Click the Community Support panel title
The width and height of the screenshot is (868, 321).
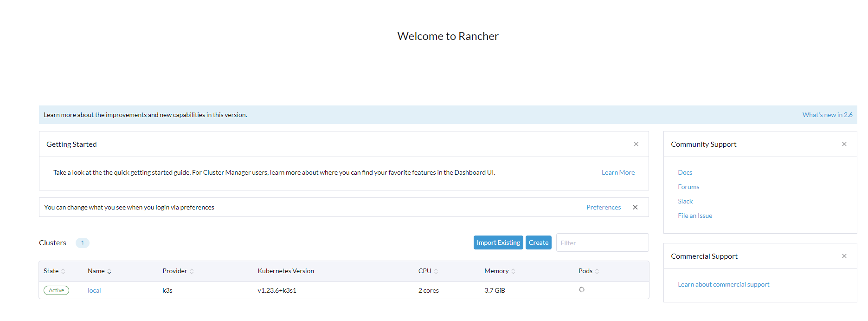pyautogui.click(x=703, y=144)
